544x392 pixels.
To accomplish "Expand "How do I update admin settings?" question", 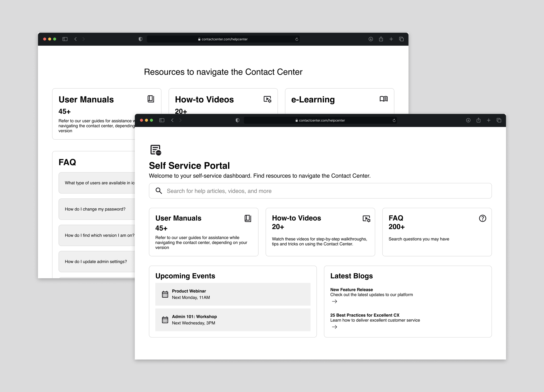I will point(96,261).
